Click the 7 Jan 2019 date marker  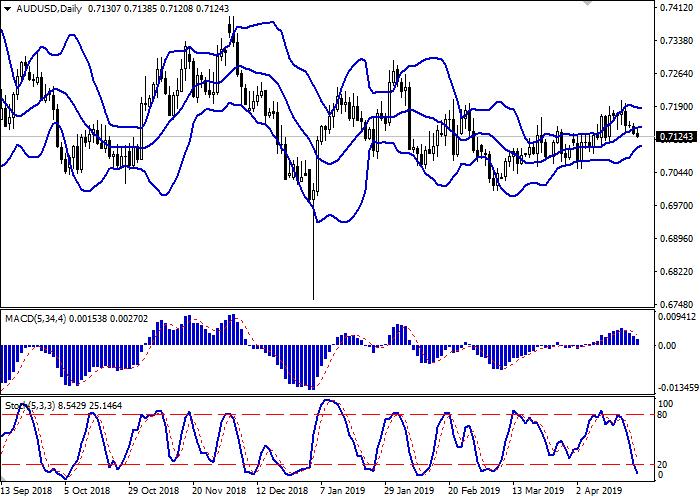(345, 491)
